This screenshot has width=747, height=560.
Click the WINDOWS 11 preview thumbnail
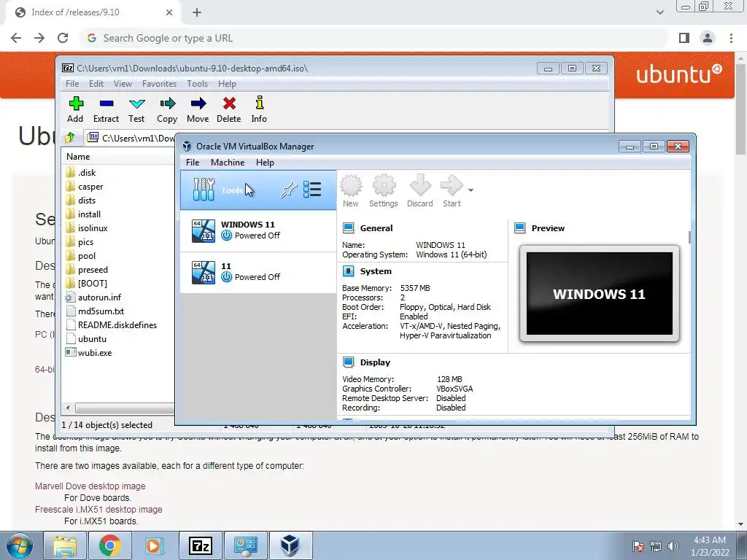pos(600,293)
